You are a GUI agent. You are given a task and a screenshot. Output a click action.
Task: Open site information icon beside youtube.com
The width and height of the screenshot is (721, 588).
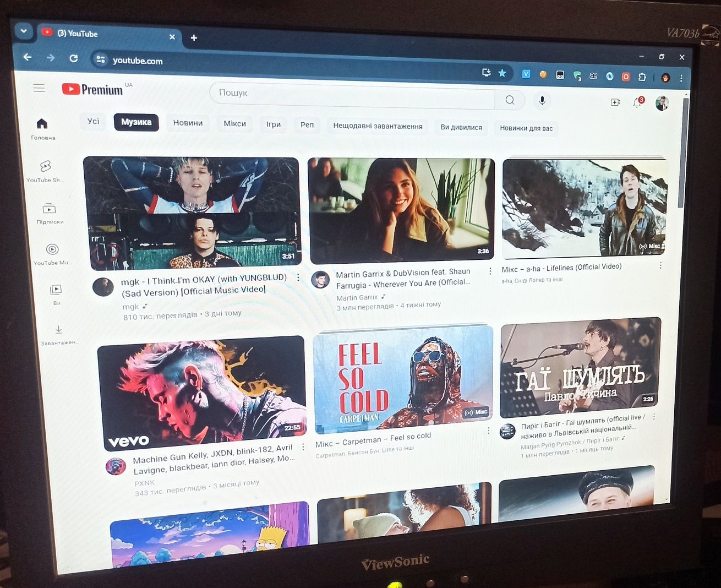100,59
